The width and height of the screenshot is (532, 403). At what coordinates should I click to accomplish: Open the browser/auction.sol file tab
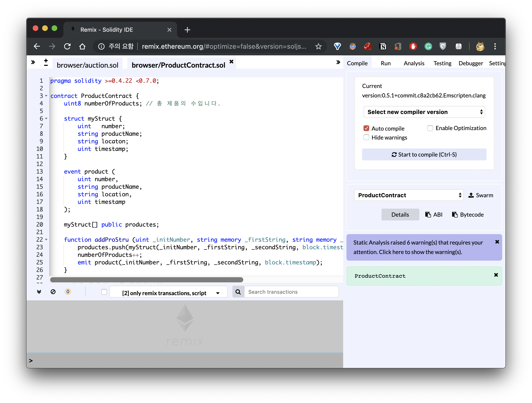(88, 65)
